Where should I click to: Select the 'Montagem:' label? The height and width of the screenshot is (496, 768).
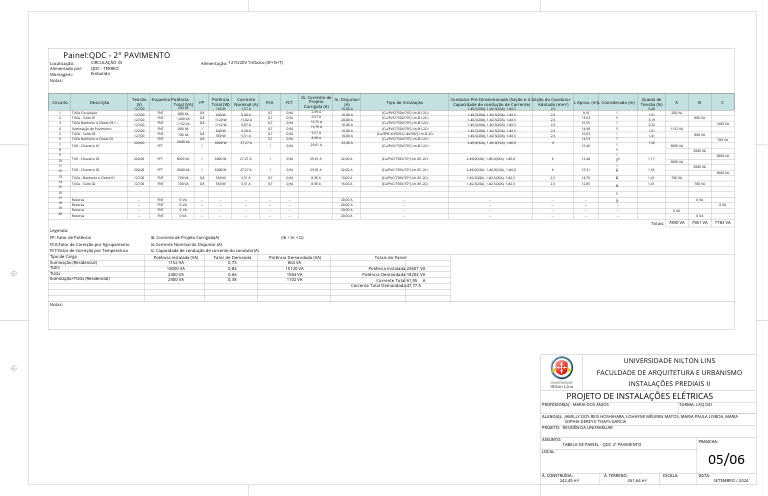click(x=61, y=75)
